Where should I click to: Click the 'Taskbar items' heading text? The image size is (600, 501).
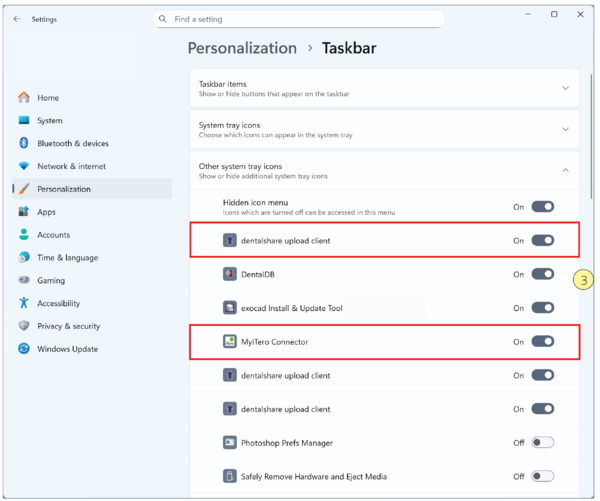click(x=223, y=84)
